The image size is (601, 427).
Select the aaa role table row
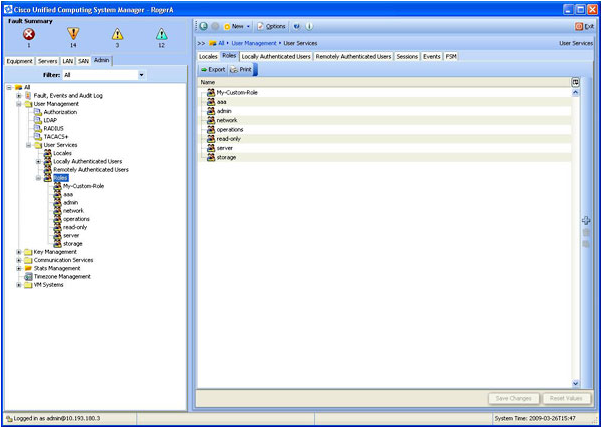click(x=384, y=102)
